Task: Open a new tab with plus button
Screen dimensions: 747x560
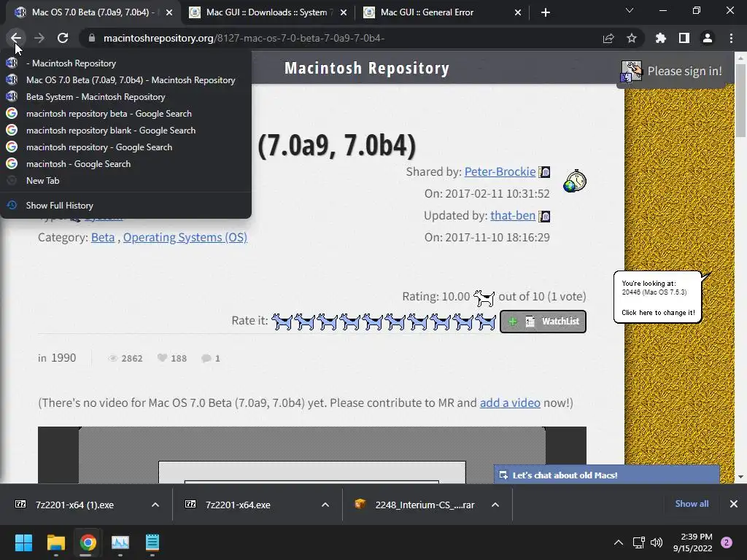Action: click(546, 12)
